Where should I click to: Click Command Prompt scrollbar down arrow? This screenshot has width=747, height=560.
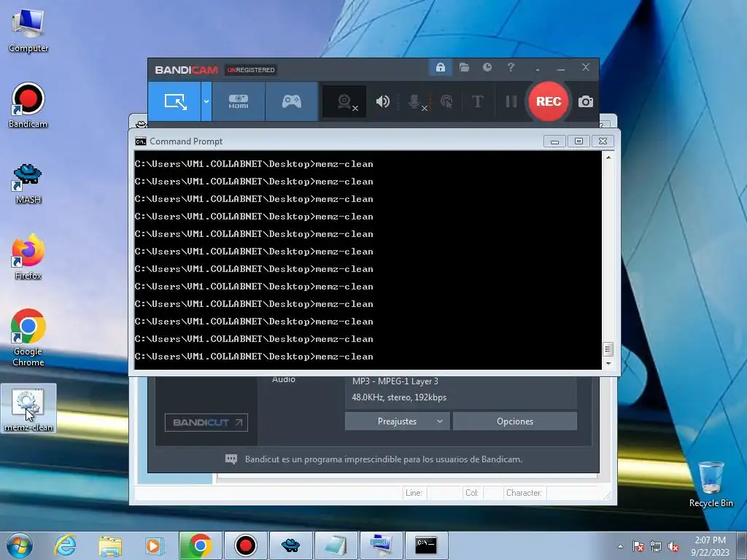608,364
